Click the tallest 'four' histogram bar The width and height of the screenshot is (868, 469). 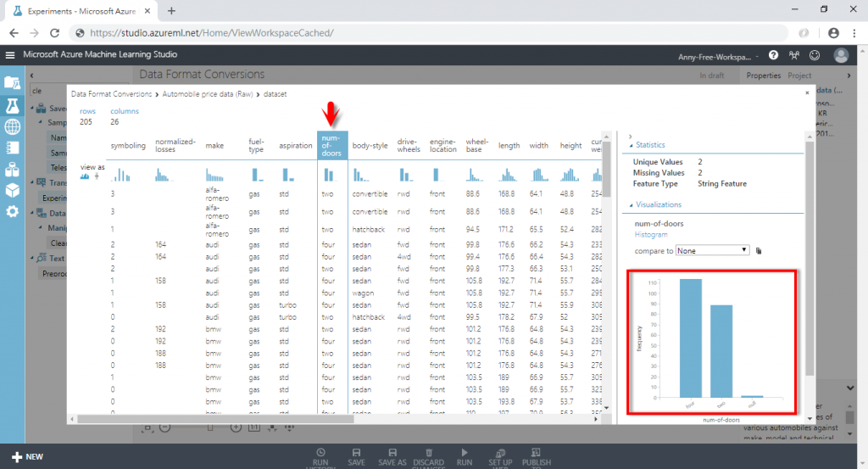coord(690,338)
